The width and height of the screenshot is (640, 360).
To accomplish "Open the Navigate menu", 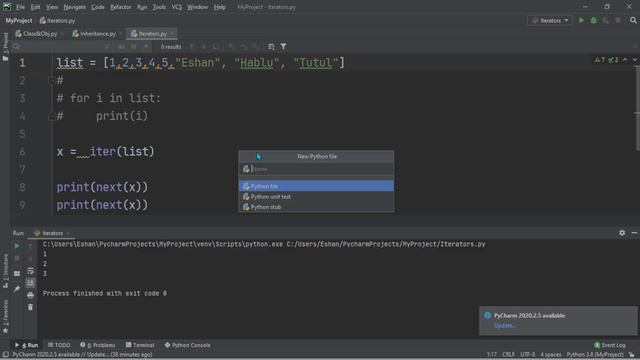I will pyautogui.click(x=75, y=7).
